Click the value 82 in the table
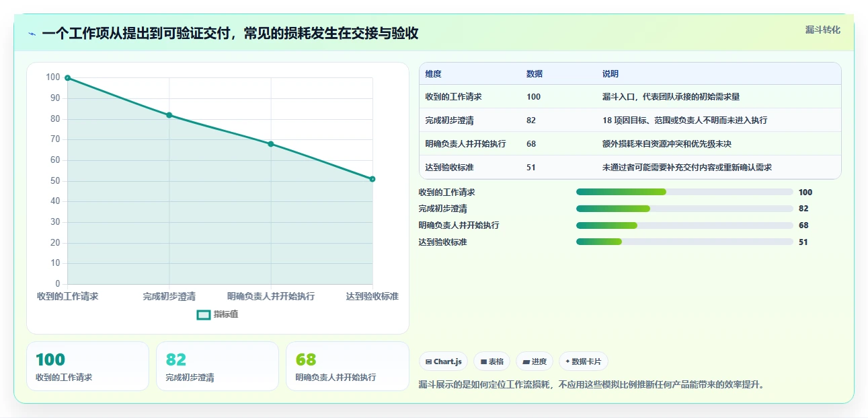The image size is (868, 418). [531, 120]
